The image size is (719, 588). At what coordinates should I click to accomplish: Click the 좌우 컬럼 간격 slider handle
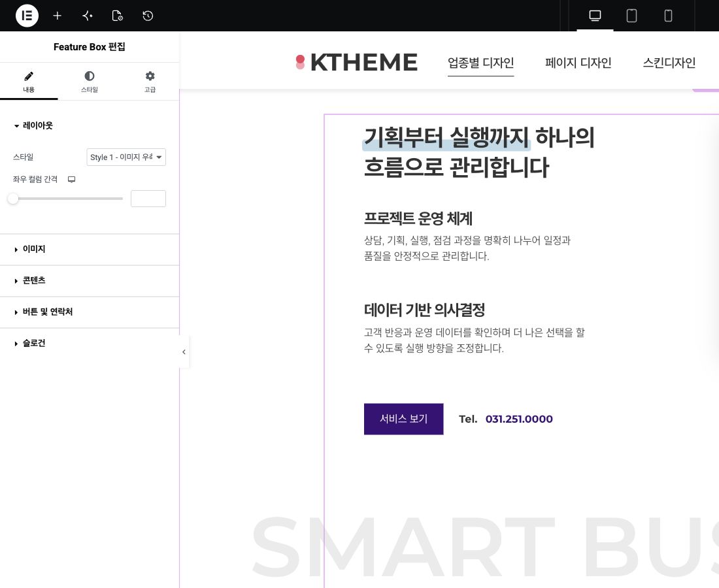click(x=13, y=199)
